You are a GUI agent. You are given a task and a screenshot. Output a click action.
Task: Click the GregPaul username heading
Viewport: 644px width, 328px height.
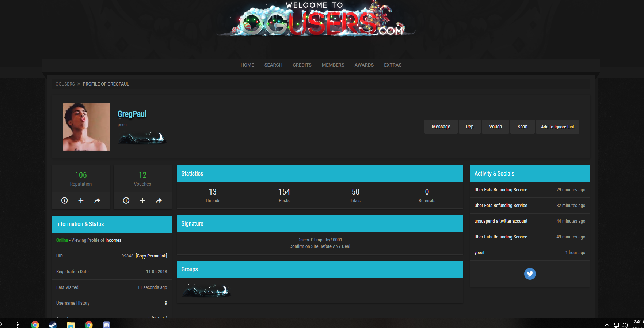[132, 114]
